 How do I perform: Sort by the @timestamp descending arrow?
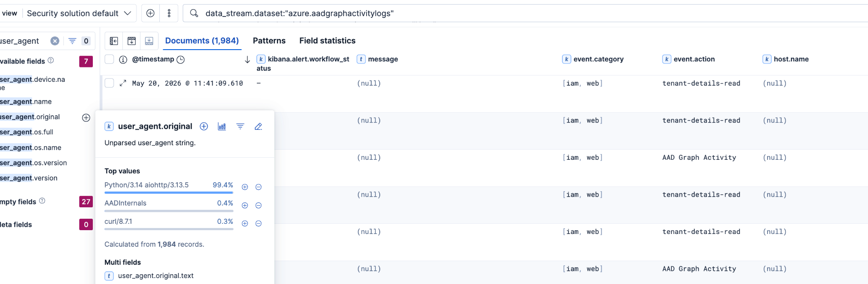(248, 60)
